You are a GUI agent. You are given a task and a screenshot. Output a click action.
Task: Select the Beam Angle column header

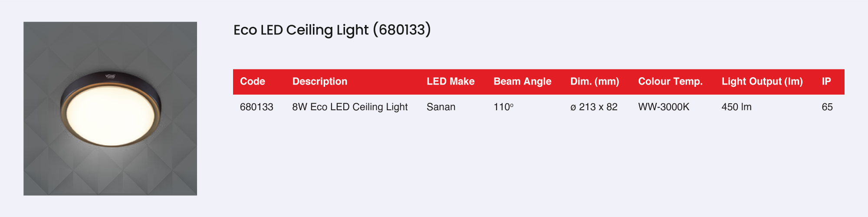[522, 82]
